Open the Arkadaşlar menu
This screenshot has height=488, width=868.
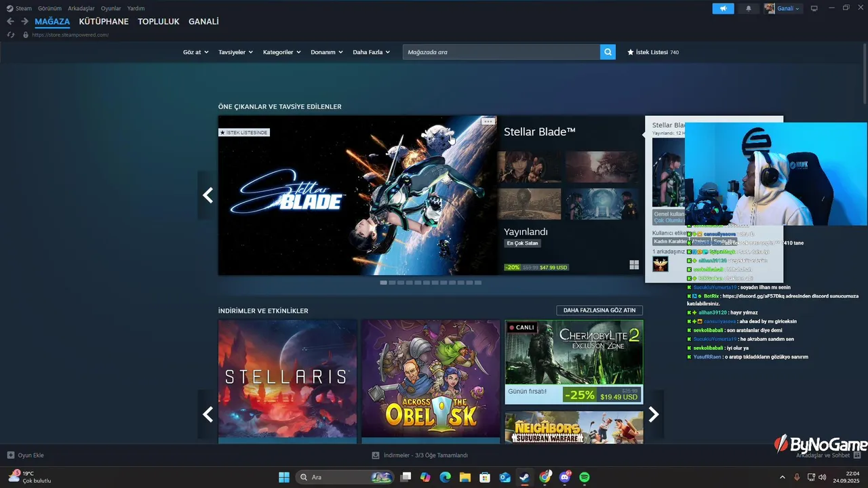(81, 8)
